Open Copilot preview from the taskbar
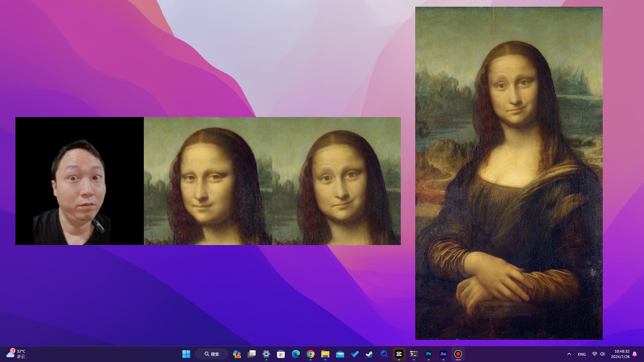 [x=237, y=354]
